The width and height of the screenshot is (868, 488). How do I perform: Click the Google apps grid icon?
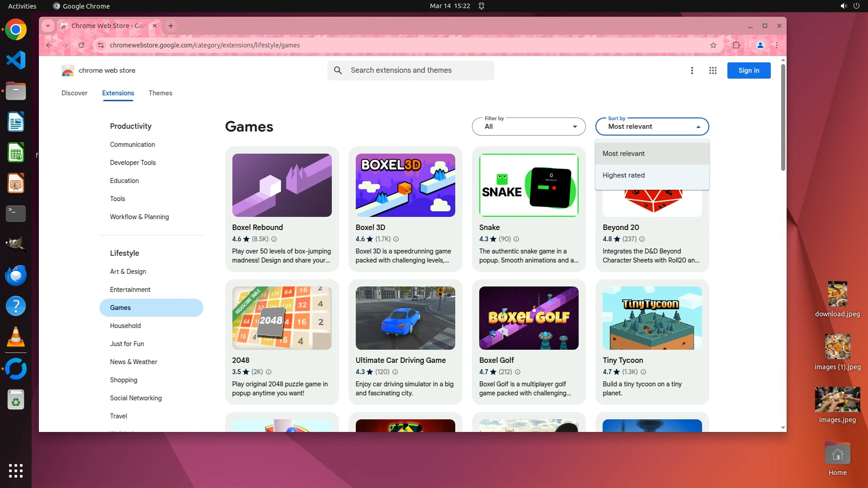713,70
